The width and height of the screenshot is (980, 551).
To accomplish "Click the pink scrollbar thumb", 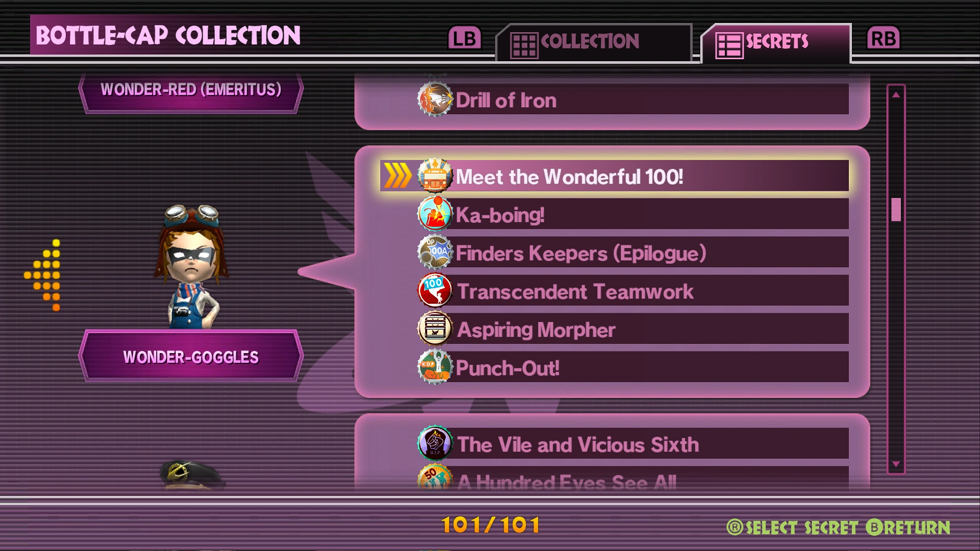I will [896, 209].
